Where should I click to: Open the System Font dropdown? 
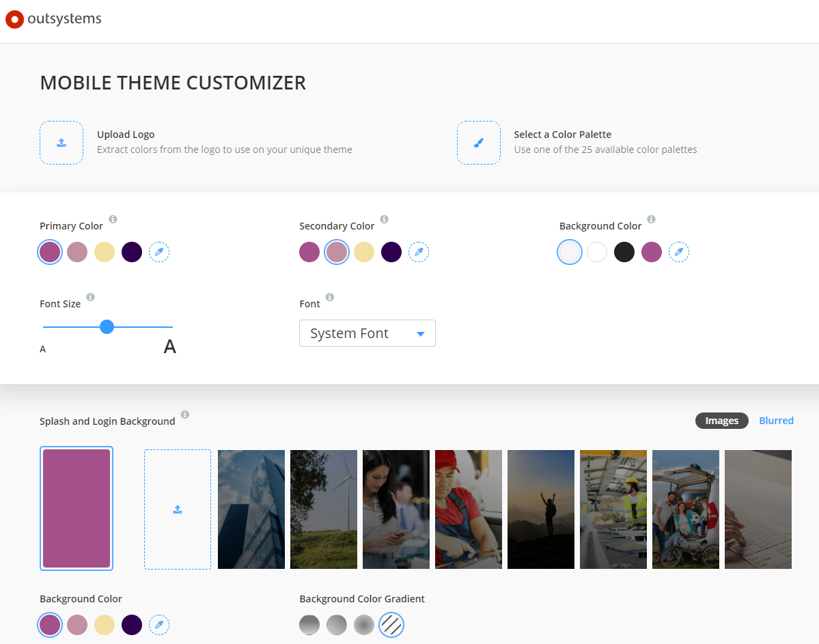pyautogui.click(x=367, y=333)
